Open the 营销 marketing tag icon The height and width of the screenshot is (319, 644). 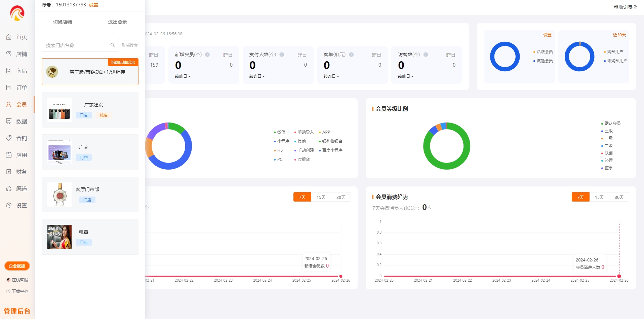(9, 138)
